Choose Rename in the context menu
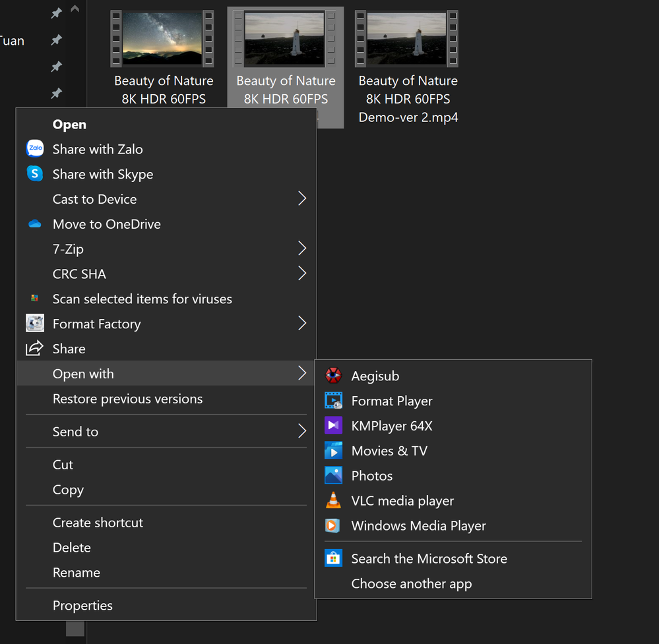This screenshot has height=644, width=659. (x=77, y=573)
